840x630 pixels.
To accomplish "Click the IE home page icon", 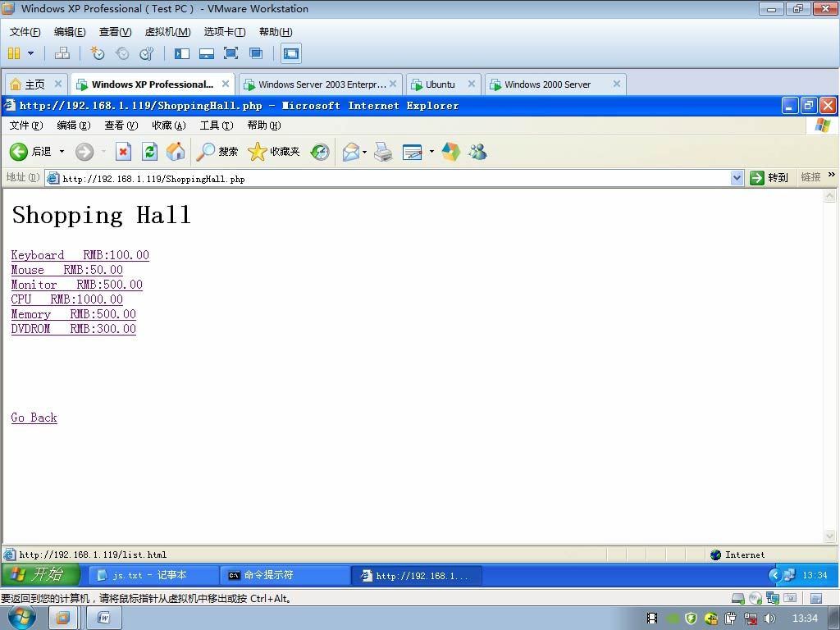I will 176,152.
